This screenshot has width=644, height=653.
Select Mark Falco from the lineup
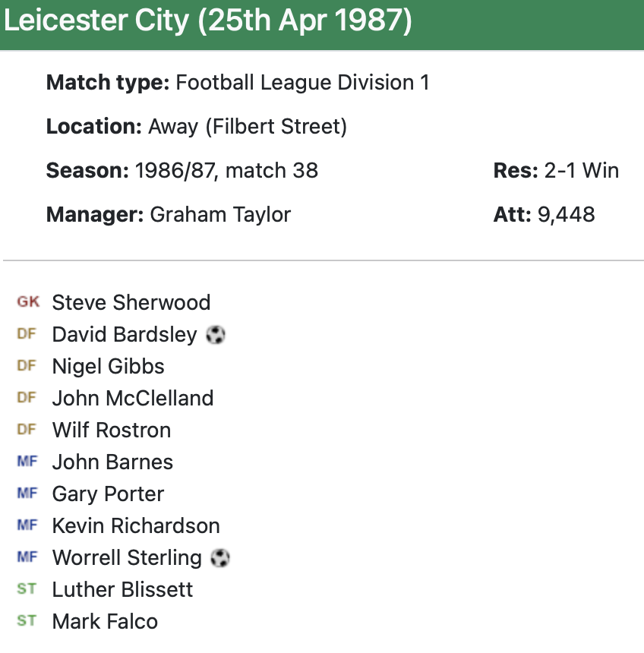tap(105, 621)
